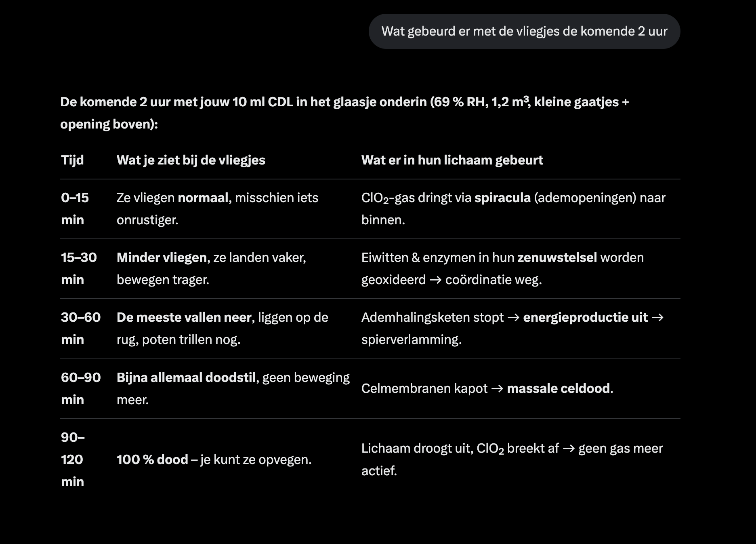The width and height of the screenshot is (756, 544).
Task: Click the "Tijd" column header
Action: [72, 160]
